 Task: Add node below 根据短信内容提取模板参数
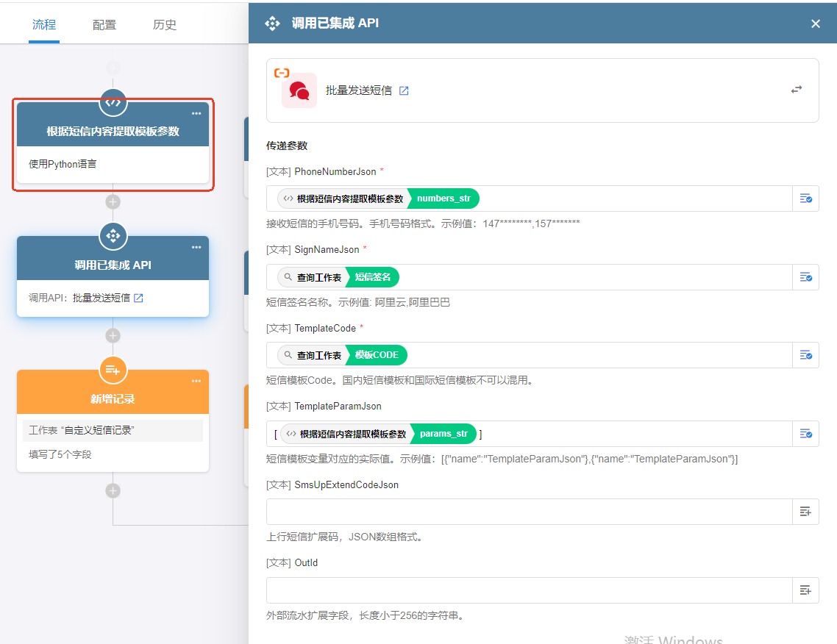point(113,201)
